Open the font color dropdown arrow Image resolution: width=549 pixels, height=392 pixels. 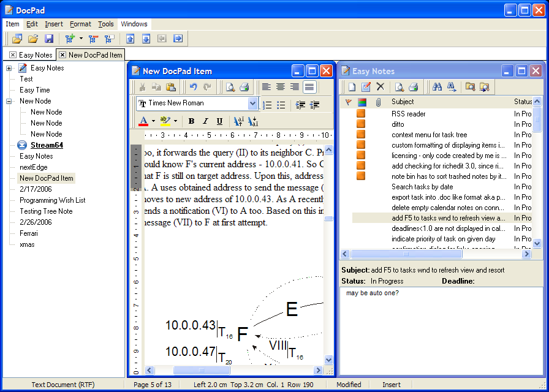click(153, 121)
